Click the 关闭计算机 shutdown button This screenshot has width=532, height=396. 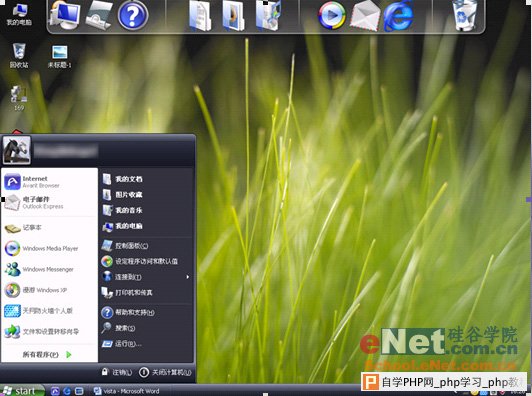165,372
